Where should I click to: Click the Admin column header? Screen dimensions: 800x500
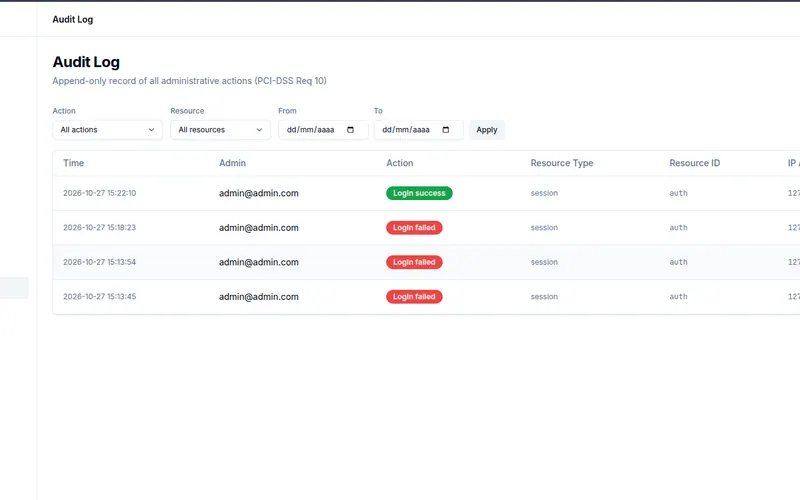pos(232,163)
